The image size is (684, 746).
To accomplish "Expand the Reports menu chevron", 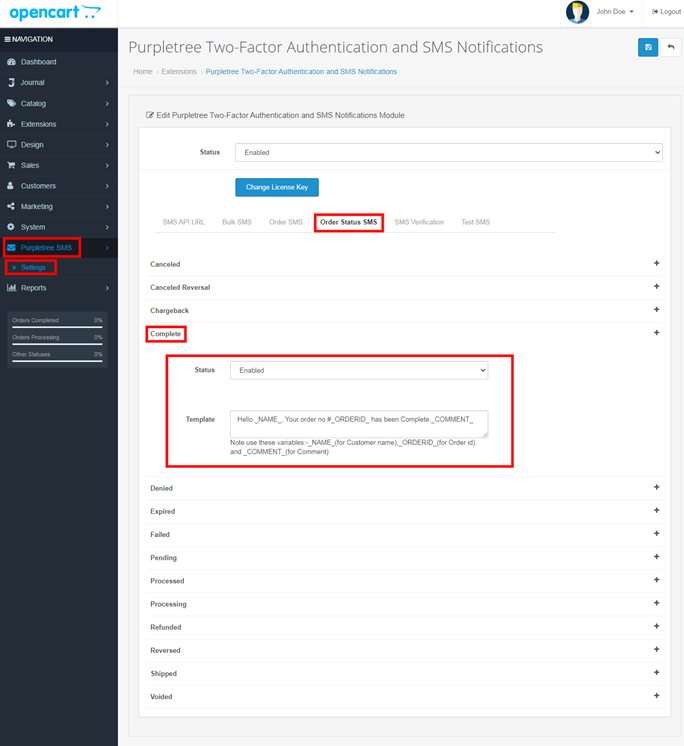I will tap(107, 288).
